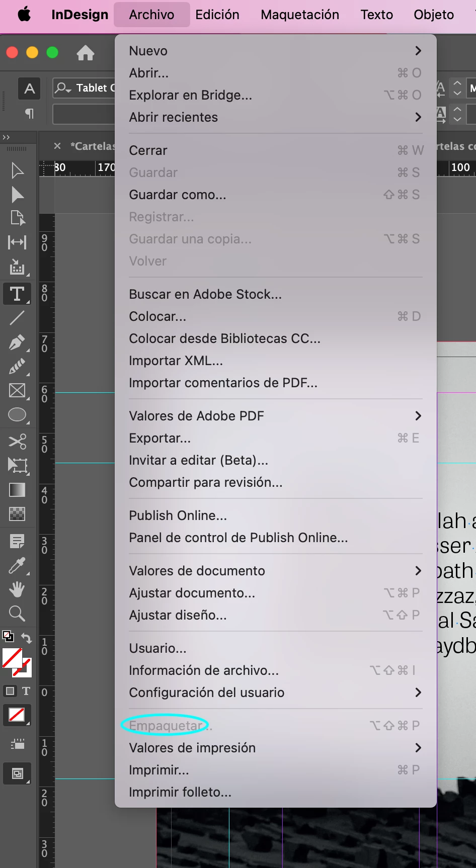This screenshot has height=868, width=476.
Task: Open the InDesign application menu
Action: point(80,15)
